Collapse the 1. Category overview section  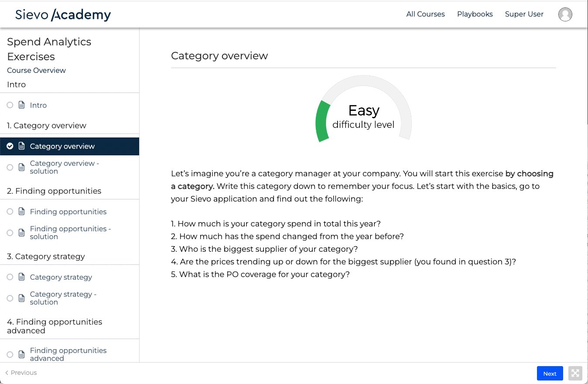(47, 126)
